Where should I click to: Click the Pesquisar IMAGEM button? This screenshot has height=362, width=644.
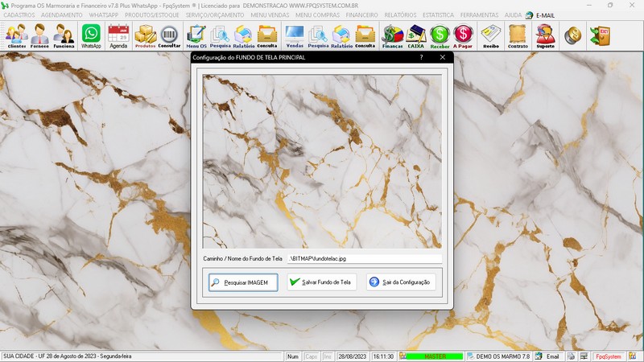[243, 282]
